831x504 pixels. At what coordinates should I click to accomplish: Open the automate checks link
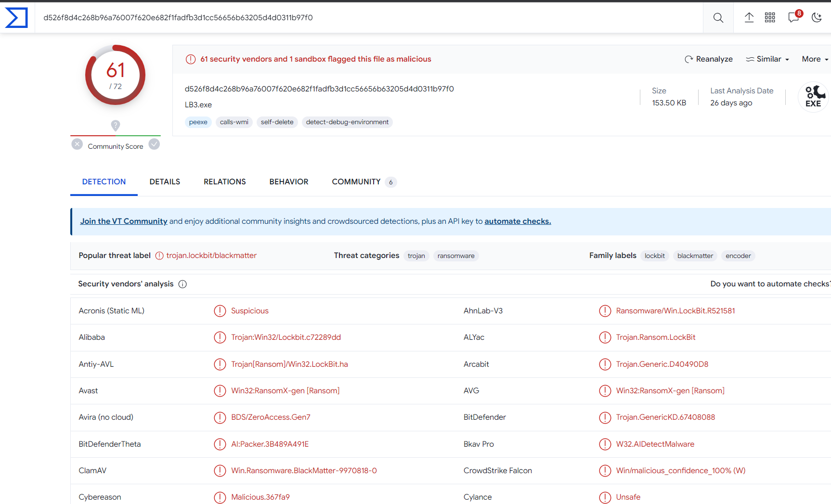coord(518,221)
